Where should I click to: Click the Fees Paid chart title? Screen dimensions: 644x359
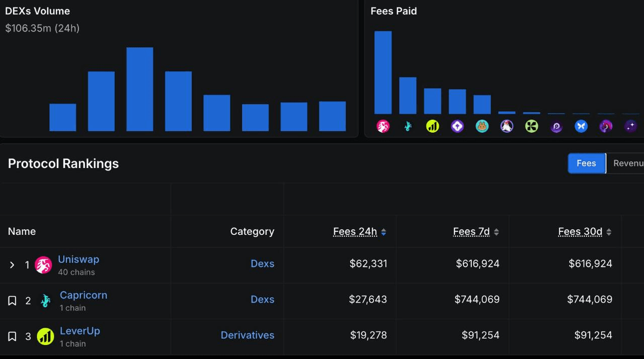coord(394,11)
